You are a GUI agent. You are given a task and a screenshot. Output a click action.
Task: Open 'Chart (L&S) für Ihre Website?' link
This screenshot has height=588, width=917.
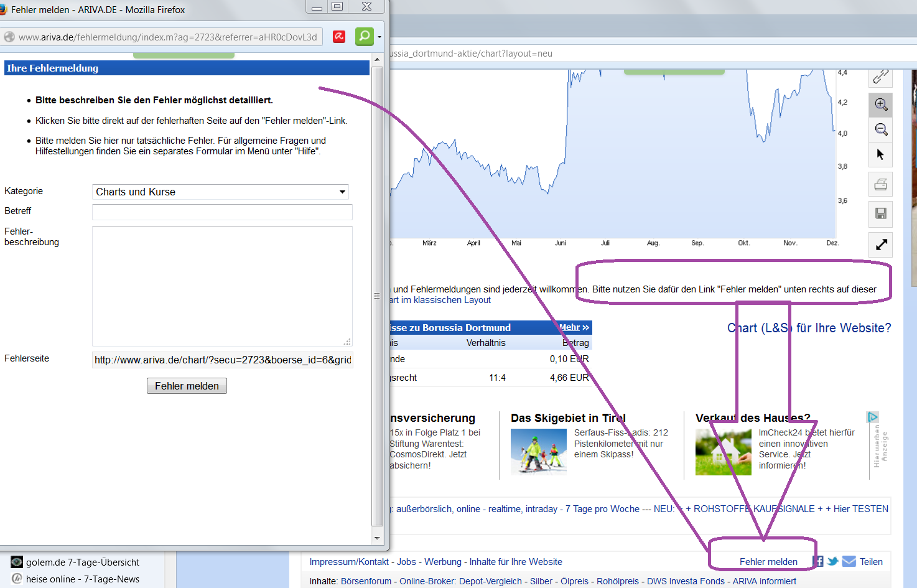coord(809,328)
